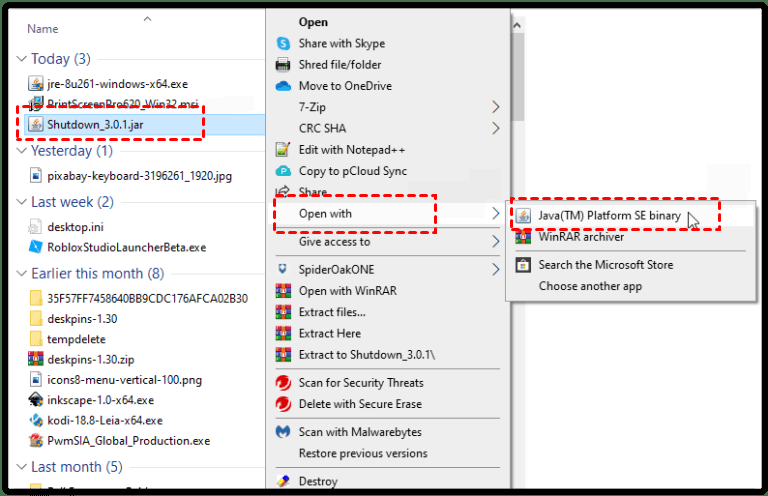Screen dimensions: 768x496
Task: Select WinRAR archiver from submenu
Action: [x=581, y=237]
